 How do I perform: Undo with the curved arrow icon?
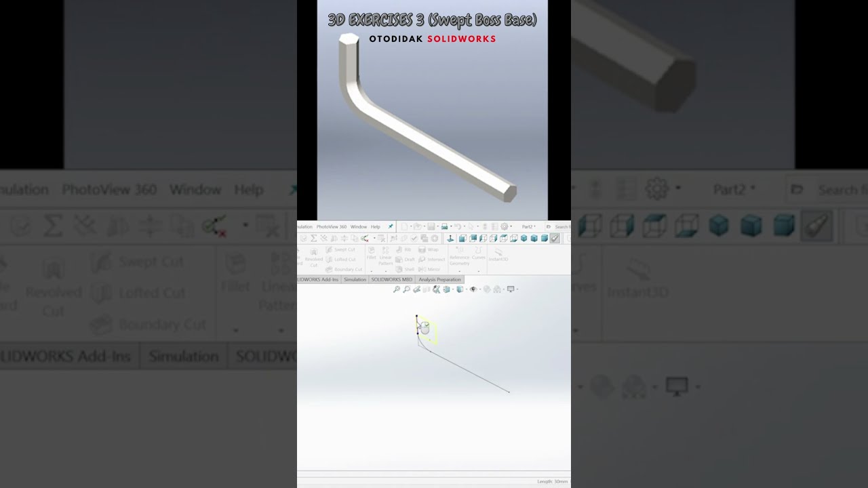(458, 226)
